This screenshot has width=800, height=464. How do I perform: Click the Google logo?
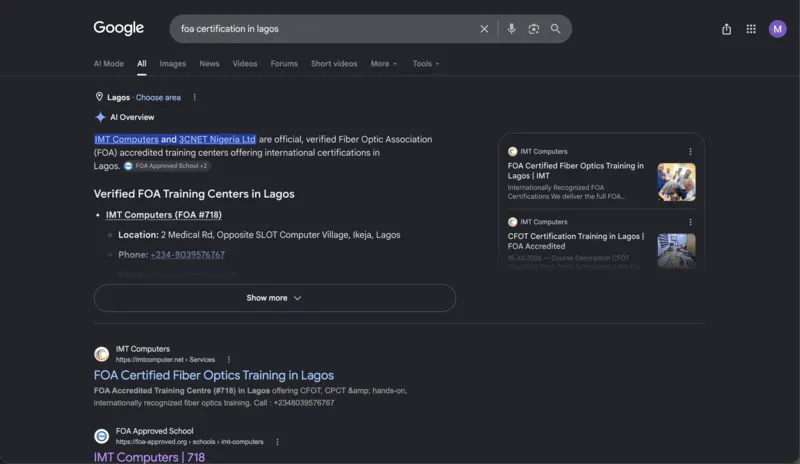[118, 28]
